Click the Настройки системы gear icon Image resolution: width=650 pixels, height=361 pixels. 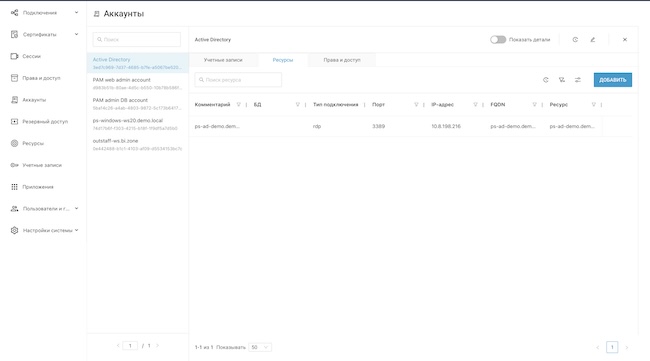pyautogui.click(x=15, y=230)
